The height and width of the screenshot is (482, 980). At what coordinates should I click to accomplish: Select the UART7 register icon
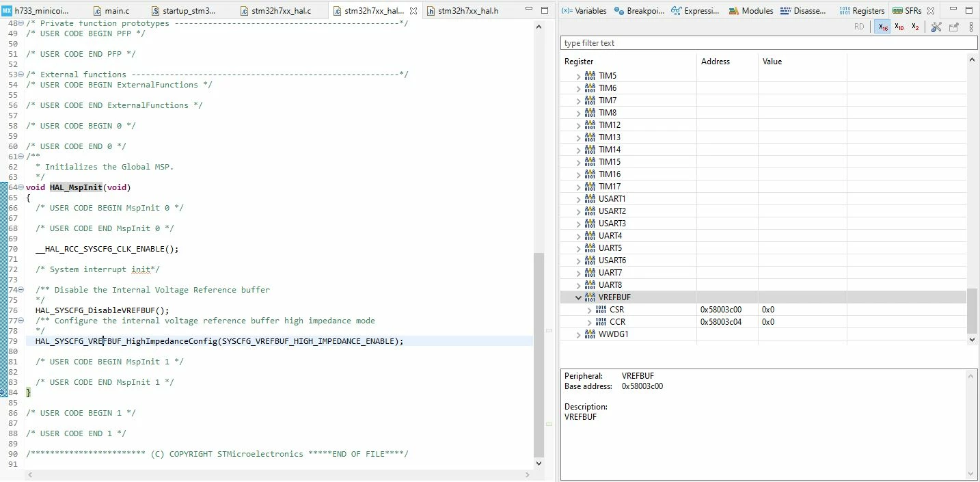pyautogui.click(x=590, y=273)
